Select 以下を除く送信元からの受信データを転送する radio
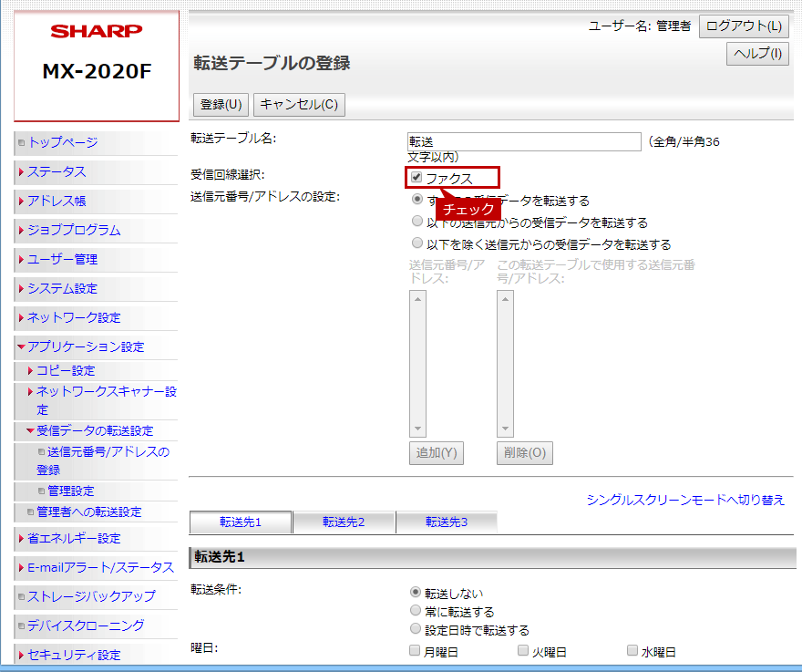This screenshot has width=802, height=672. [417, 243]
